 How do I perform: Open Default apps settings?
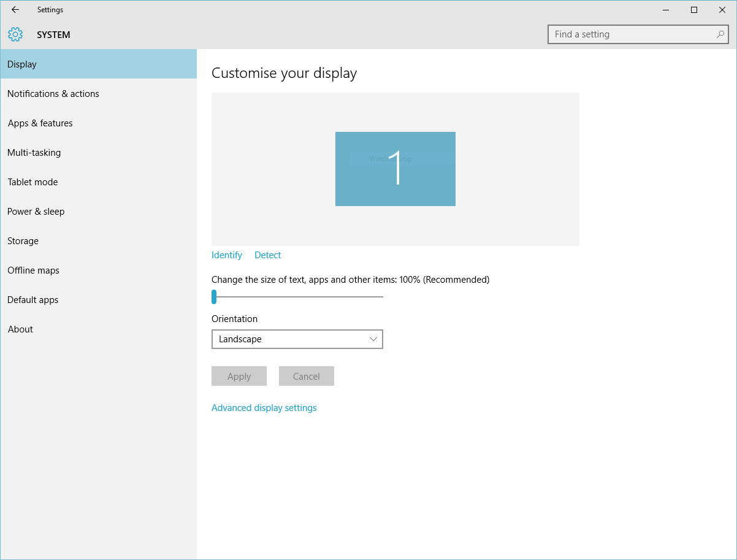tap(98, 299)
